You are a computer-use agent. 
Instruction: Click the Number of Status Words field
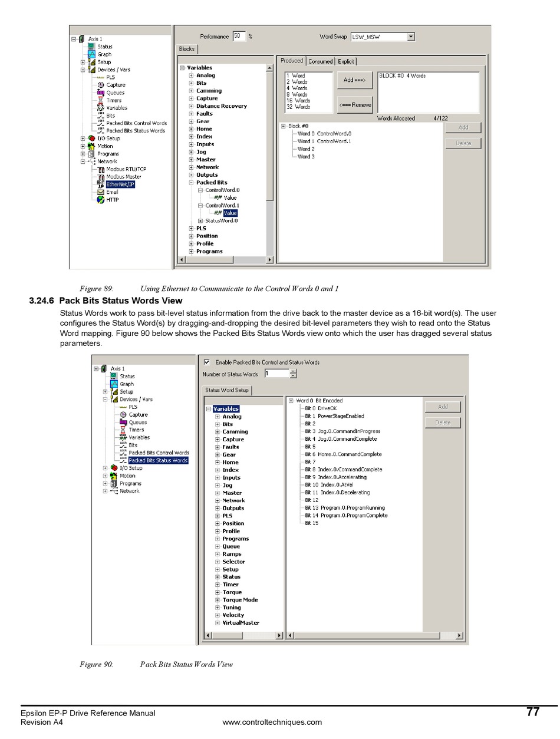pyautogui.click(x=276, y=374)
